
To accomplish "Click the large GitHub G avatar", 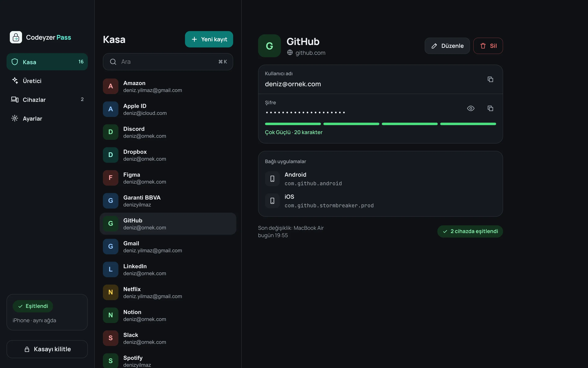I will click(x=269, y=46).
